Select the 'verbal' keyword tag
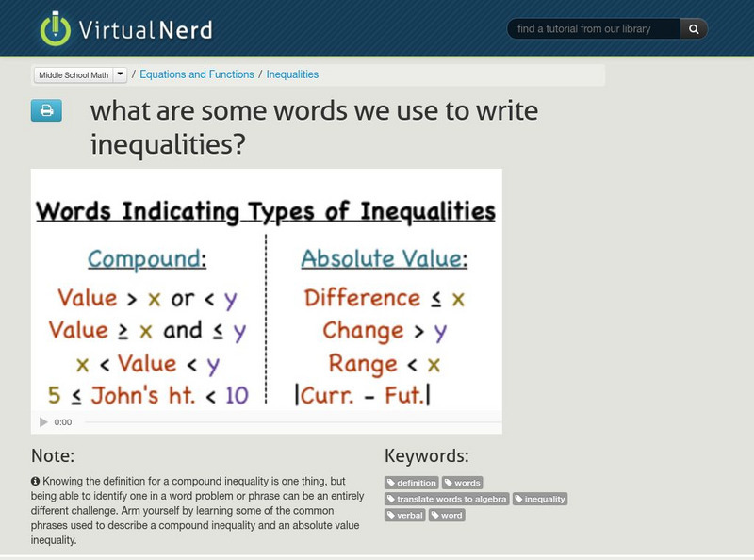The height and width of the screenshot is (560, 754). (x=403, y=516)
